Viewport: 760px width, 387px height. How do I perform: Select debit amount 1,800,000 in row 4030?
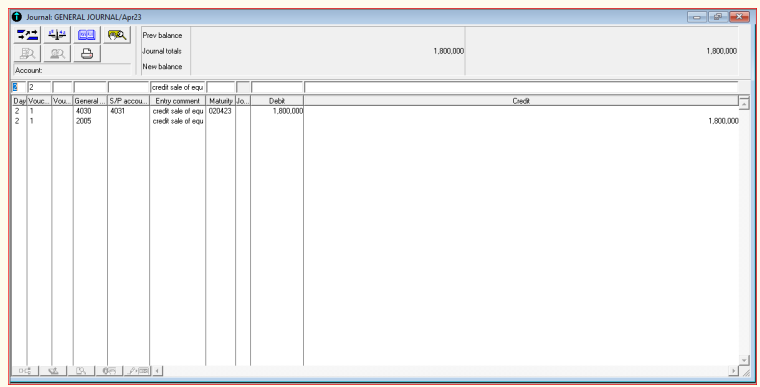click(288, 111)
